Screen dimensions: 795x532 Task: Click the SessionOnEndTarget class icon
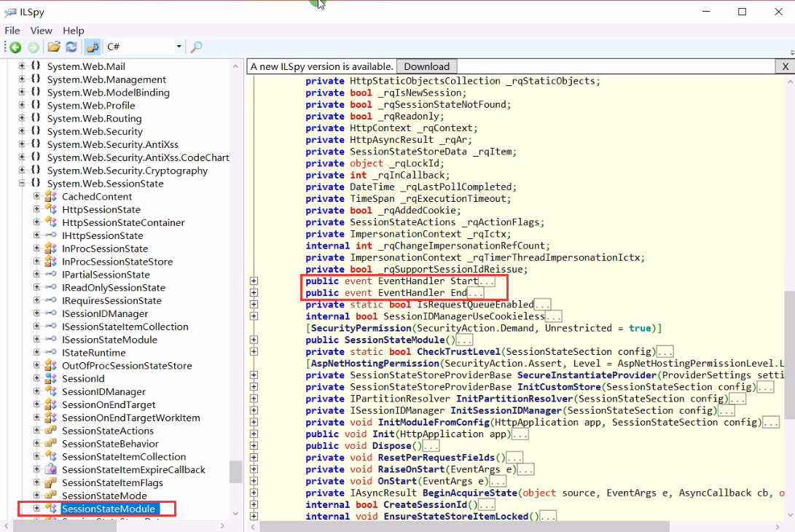(x=50, y=404)
